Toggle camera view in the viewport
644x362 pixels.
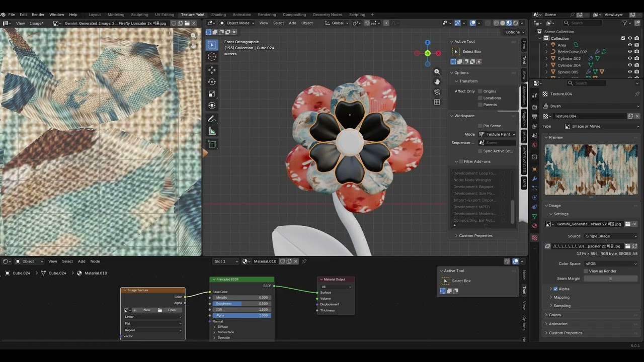(437, 92)
